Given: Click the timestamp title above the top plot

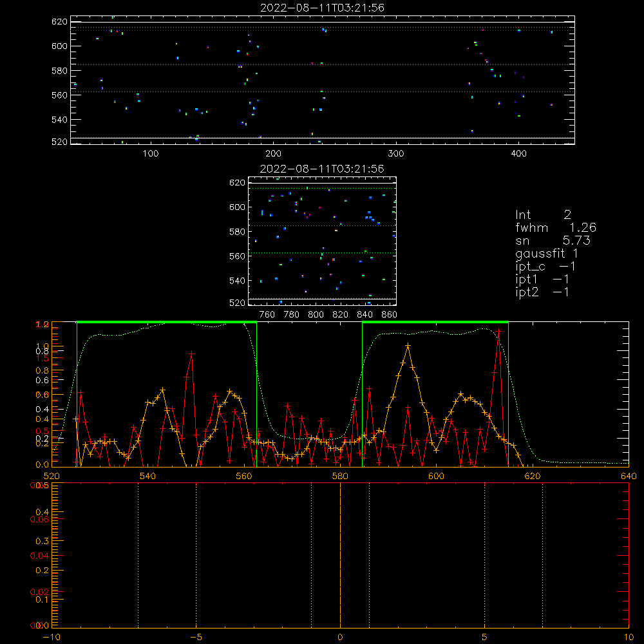Looking at the screenshot, I should [x=323, y=8].
